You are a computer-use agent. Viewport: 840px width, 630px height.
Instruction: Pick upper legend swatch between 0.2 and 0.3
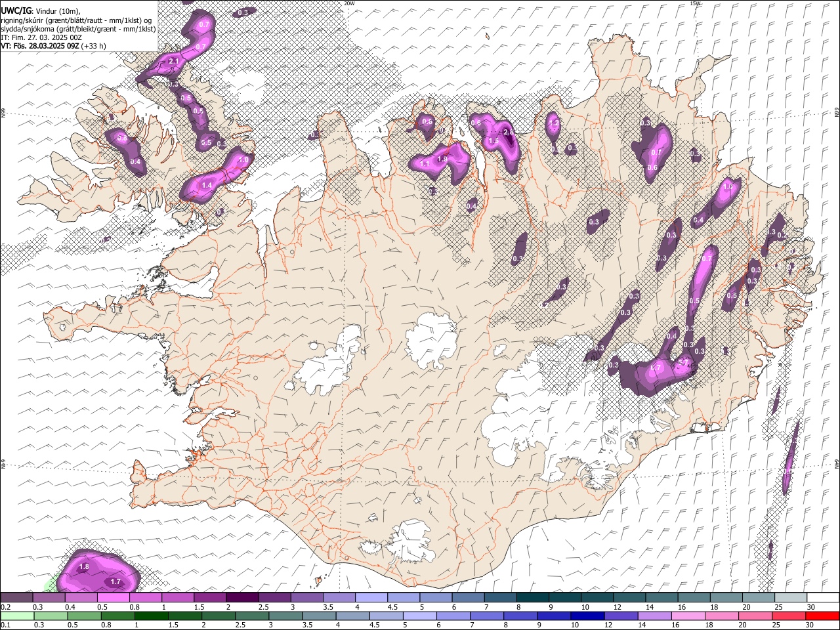coord(16,597)
